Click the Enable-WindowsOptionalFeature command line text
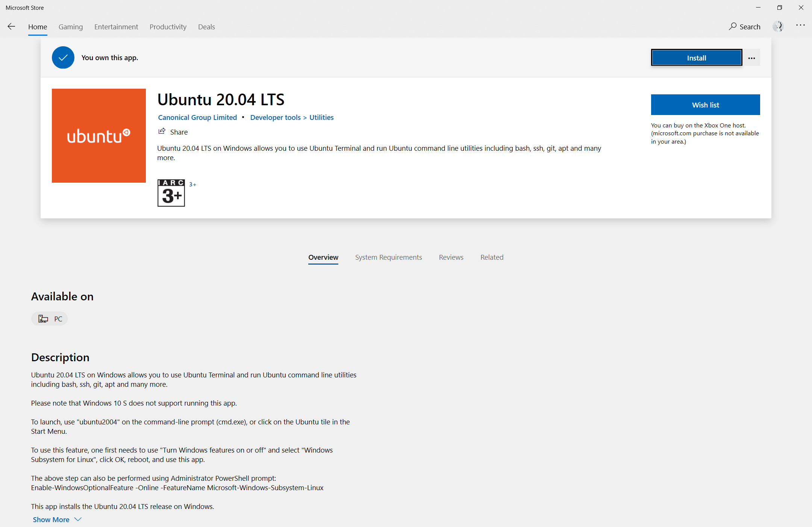Screen dimensions: 812x527 point(177,488)
